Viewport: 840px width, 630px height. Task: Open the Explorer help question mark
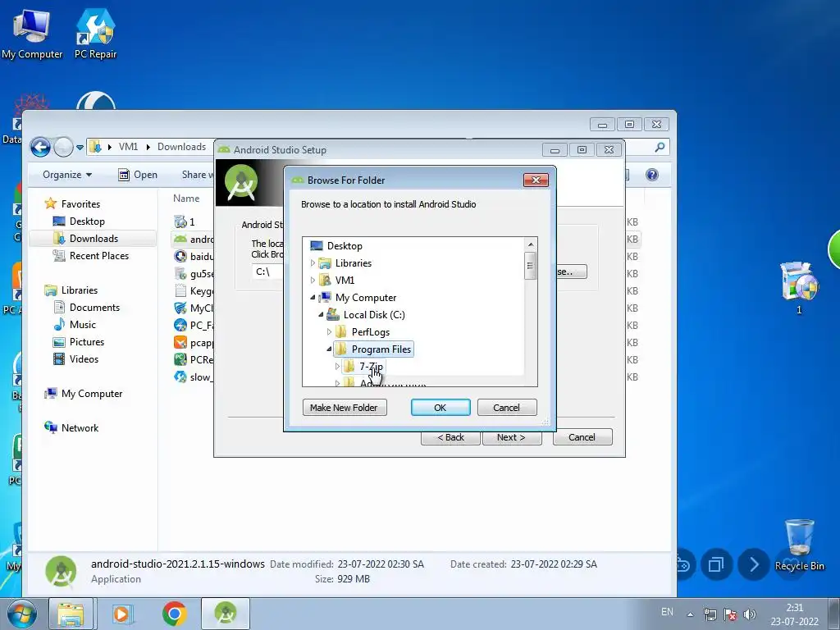click(652, 175)
